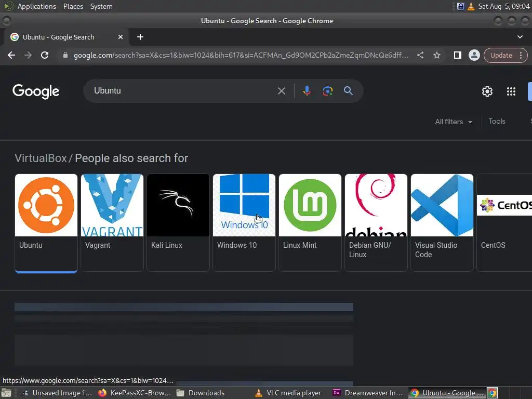Expand the tab search dropdown chevron
532x399 pixels.
tap(520, 37)
